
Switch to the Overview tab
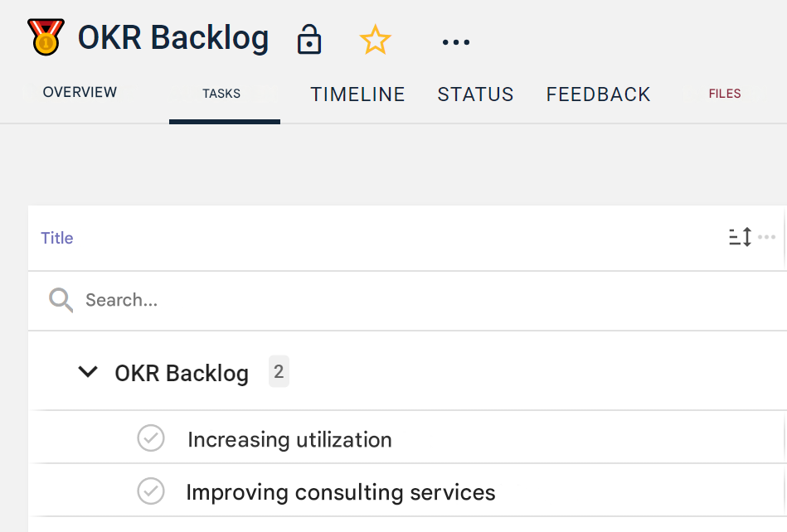80,93
